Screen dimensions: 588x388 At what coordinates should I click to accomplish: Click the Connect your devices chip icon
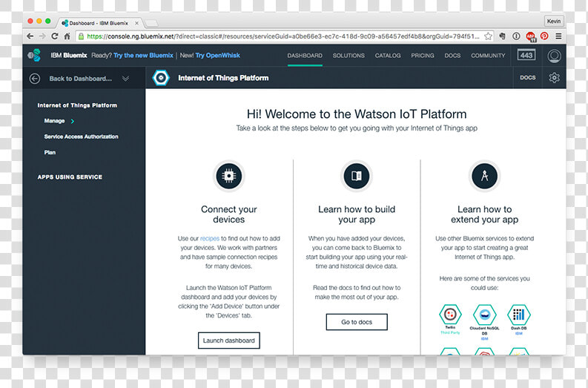click(229, 176)
